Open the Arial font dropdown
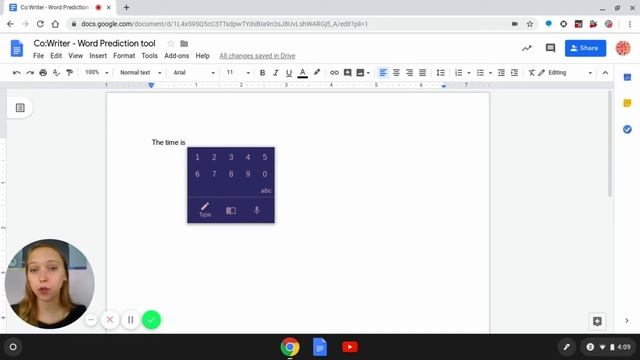This screenshot has width=640, height=360. [x=194, y=73]
